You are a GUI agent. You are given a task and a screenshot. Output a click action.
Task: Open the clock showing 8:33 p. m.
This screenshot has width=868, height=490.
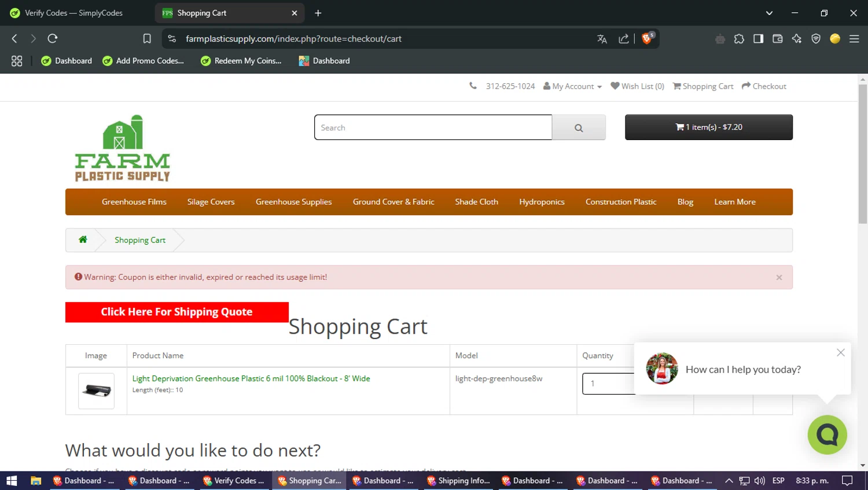pyautogui.click(x=812, y=481)
